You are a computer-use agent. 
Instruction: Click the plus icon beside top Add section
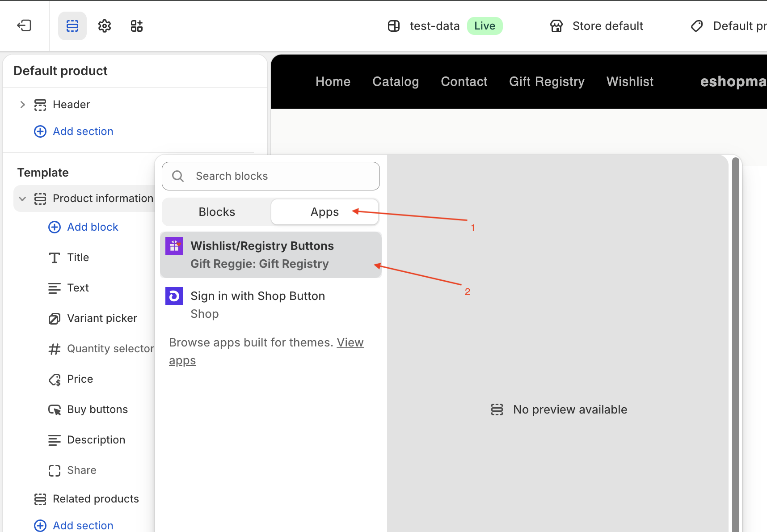[40, 131]
